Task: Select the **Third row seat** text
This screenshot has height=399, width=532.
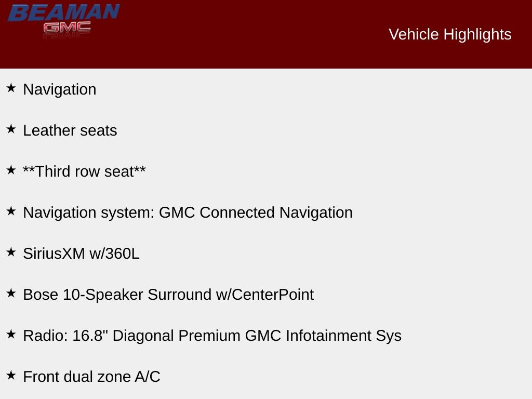Action: pos(84,171)
